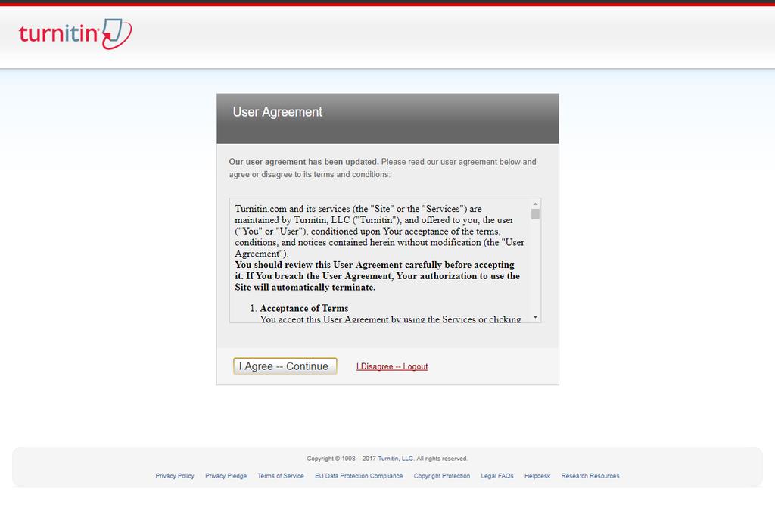Click the agreement scrollbar down arrow
This screenshot has width=775, height=532.
pos(535,317)
